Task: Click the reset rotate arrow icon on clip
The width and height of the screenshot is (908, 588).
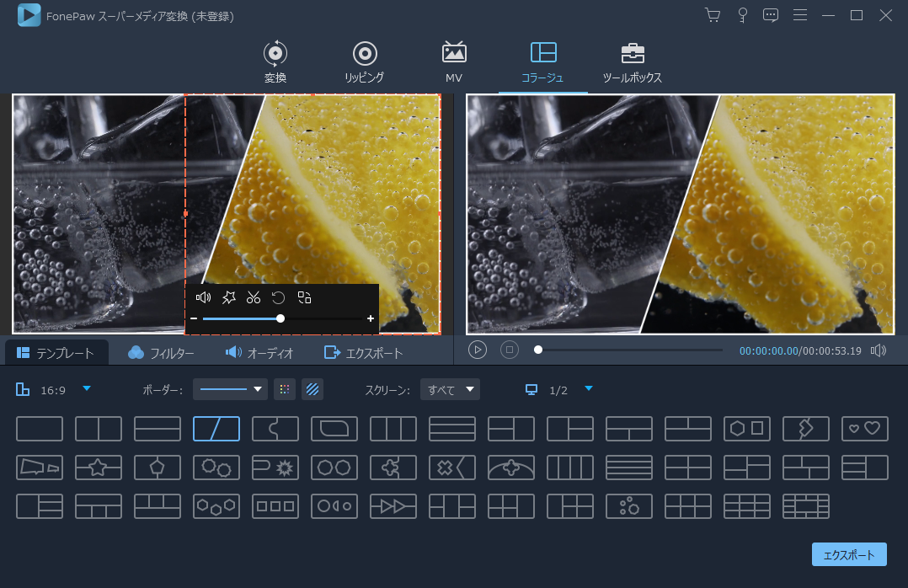Action: tap(278, 297)
